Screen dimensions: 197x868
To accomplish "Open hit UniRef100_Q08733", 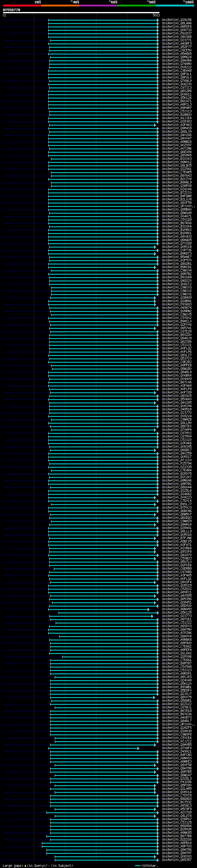I will [x=177, y=30].
